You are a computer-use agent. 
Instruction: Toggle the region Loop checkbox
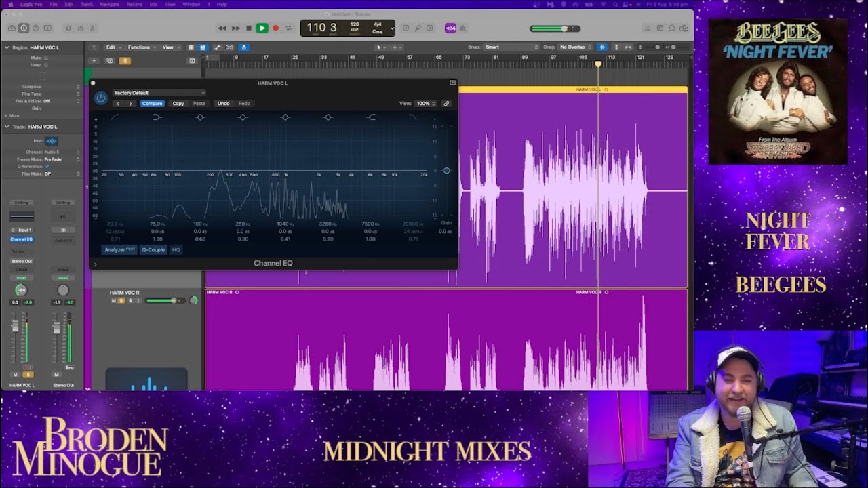pyautogui.click(x=46, y=65)
